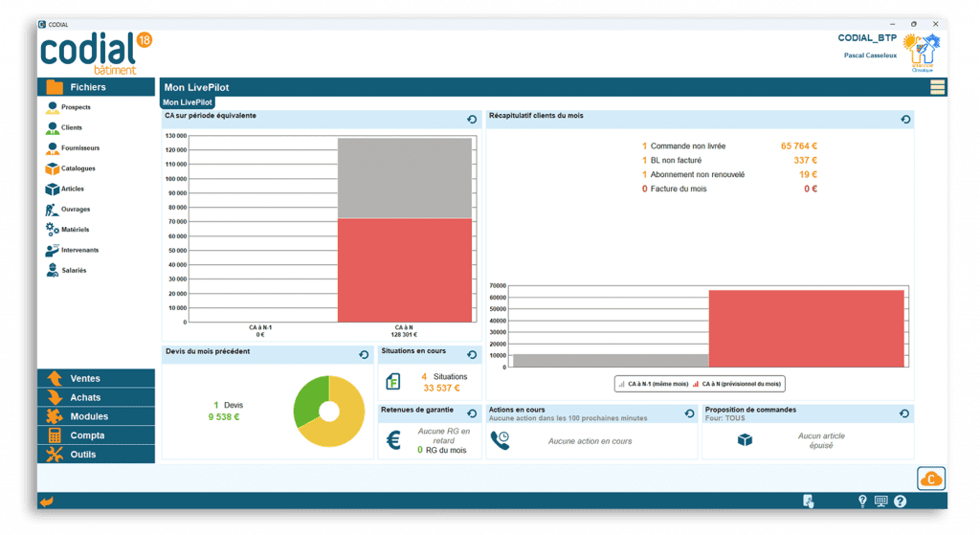Open the Fournisseurs list
This screenshot has width=980, height=535.
73,148
